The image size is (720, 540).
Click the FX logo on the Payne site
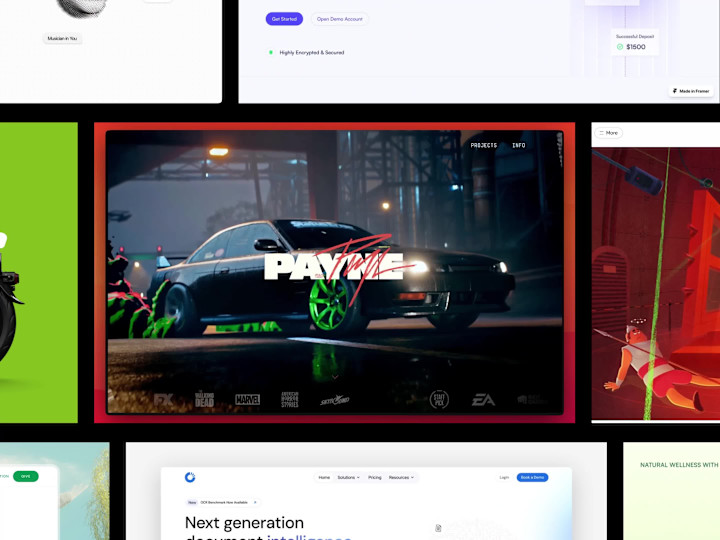point(163,399)
